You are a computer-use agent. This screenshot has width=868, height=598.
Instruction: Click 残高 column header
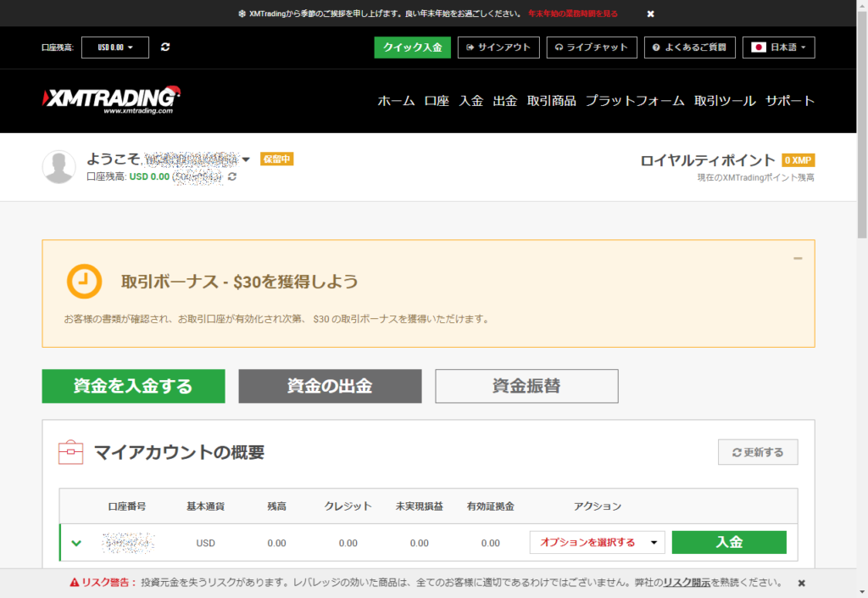pos(277,506)
